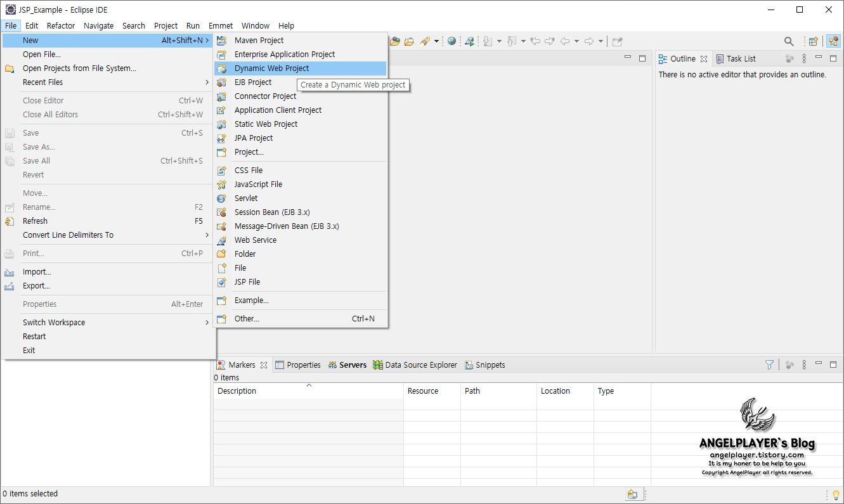Open Previous Annotation dropdown arrow
The image size is (844, 504).
click(x=523, y=41)
